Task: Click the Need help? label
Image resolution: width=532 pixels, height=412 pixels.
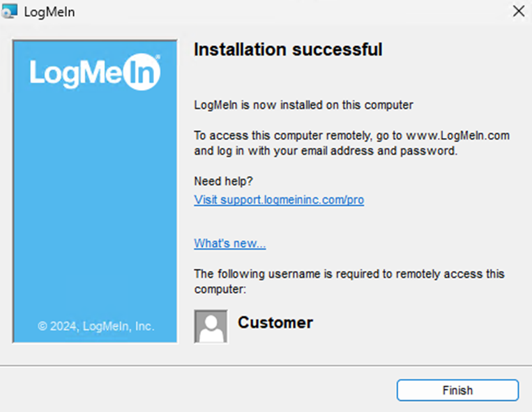Action: (223, 181)
